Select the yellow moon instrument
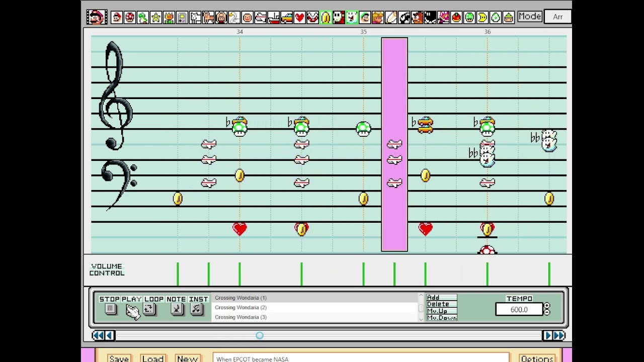This screenshot has height=362, width=644. click(483, 18)
